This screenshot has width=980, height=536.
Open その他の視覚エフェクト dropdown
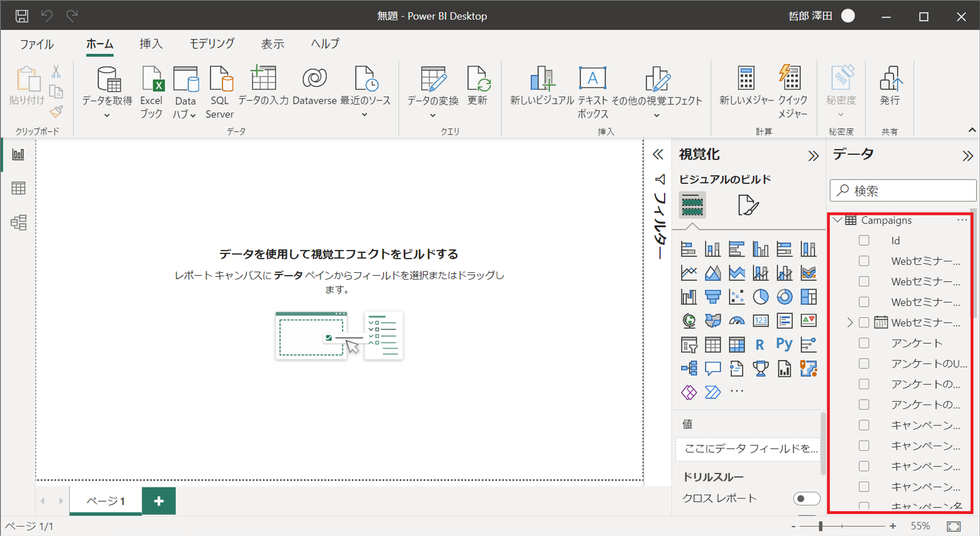click(657, 116)
